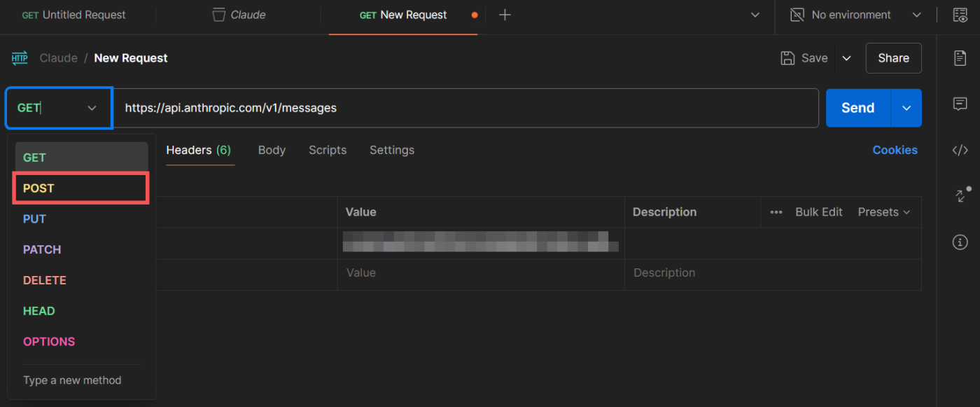Open the Headers (6) tab
Image resolution: width=980 pixels, height=407 pixels.
(x=199, y=150)
